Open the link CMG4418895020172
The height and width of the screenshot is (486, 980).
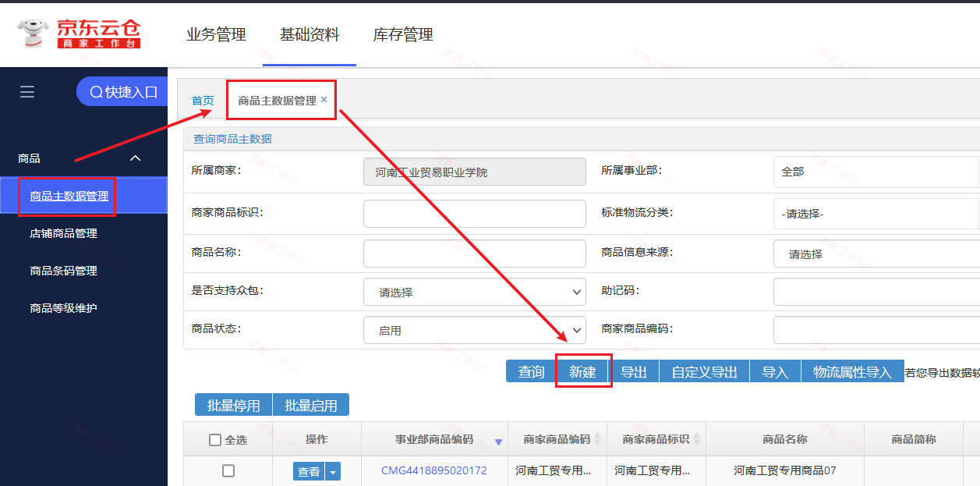click(x=434, y=470)
